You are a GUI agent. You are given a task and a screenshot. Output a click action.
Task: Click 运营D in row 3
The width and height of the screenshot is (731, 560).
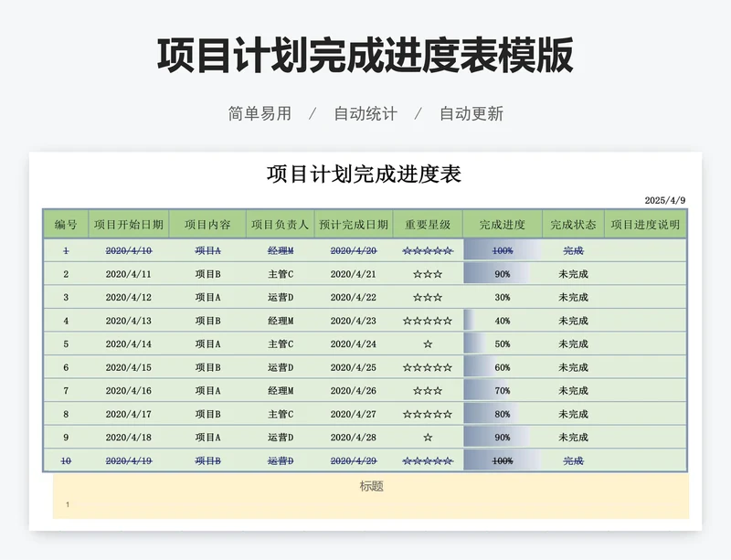[x=281, y=298]
